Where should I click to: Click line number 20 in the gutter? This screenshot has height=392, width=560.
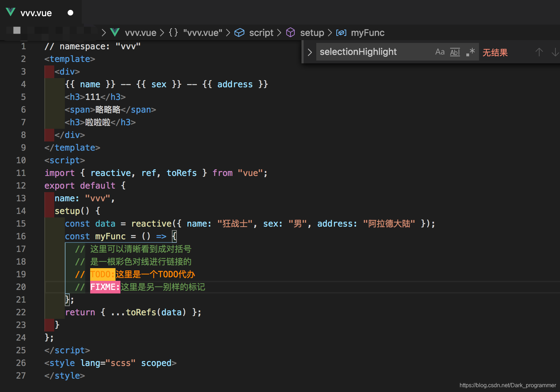(21, 287)
